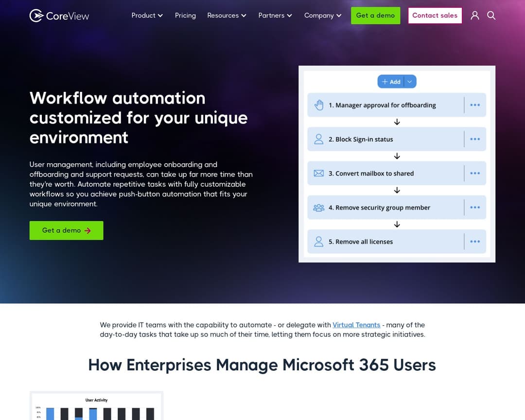The height and width of the screenshot is (420, 525).
Task: Follow the Virtual Tenants link
Action: (x=356, y=325)
